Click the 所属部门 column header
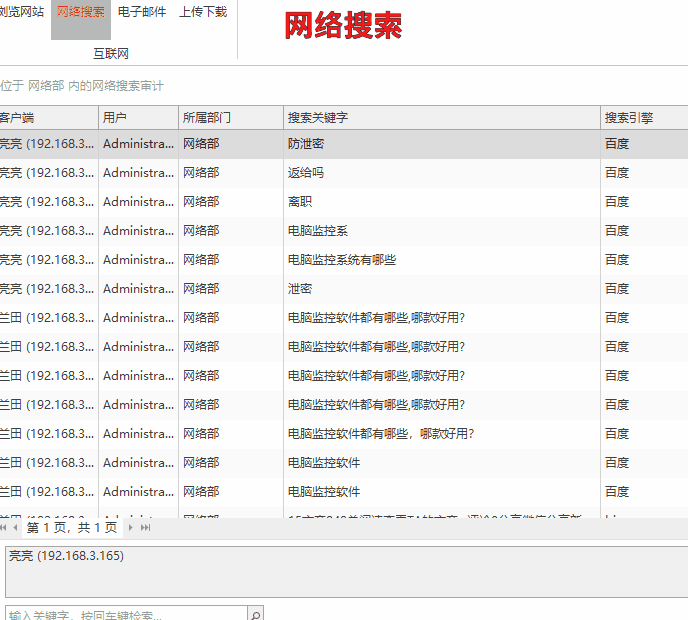The image size is (688, 620). (x=228, y=118)
